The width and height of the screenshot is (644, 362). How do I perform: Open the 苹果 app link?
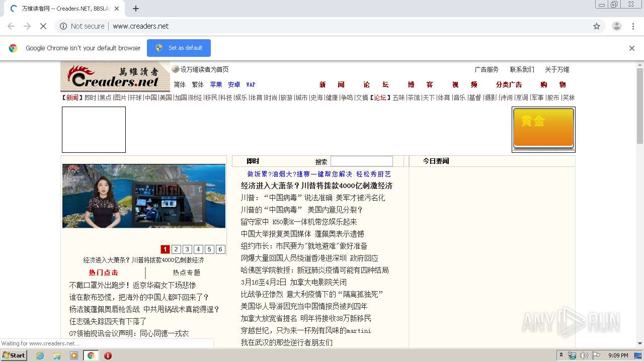pos(216,84)
